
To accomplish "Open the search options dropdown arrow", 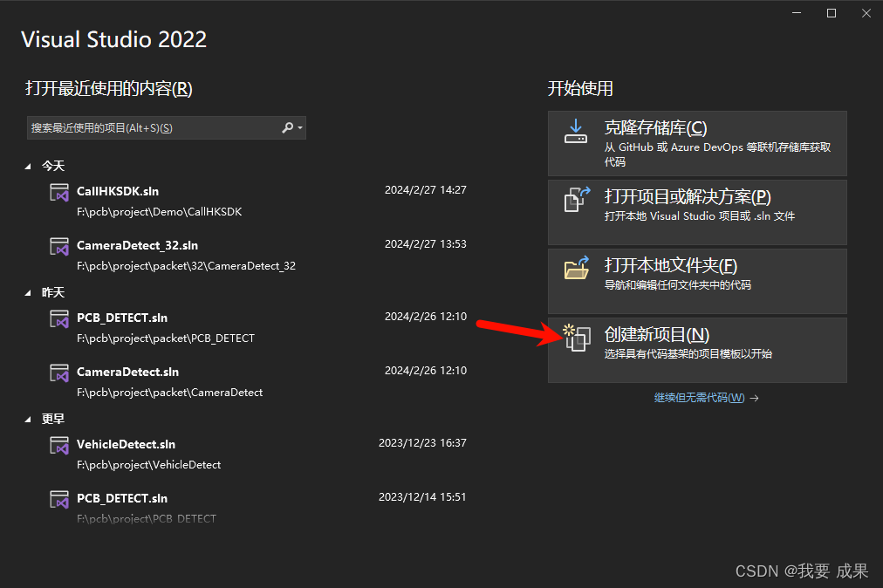I will (300, 128).
